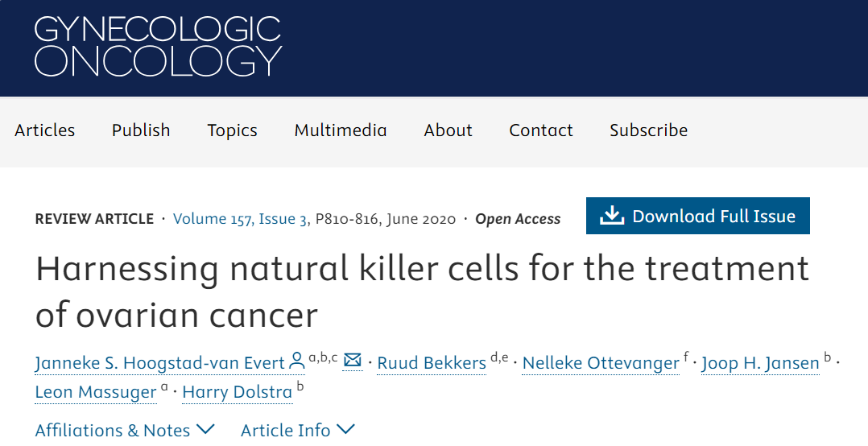Open the Volume 157, Issue 3 link
868x446 pixels.
click(x=240, y=219)
